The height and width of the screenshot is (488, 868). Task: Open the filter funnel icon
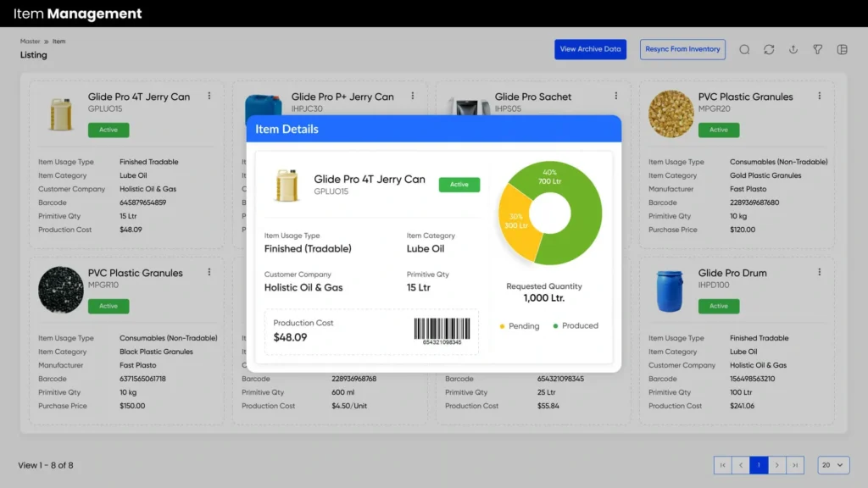tap(818, 49)
